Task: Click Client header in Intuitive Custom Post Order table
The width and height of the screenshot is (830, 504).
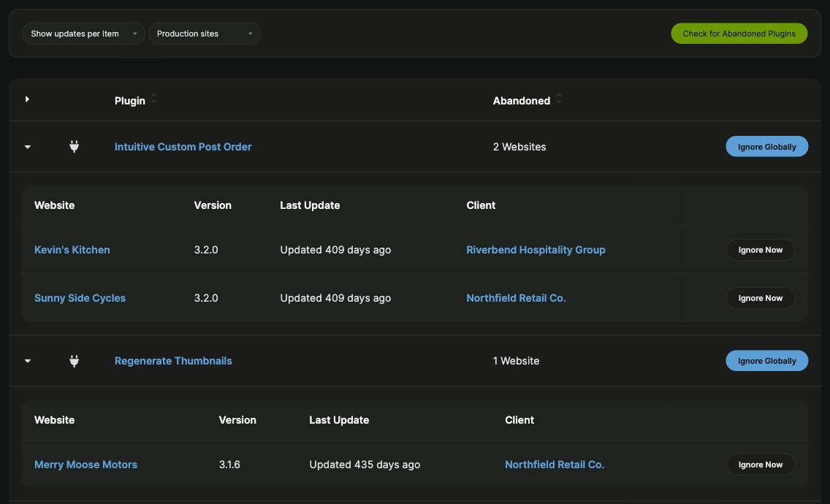Action: point(481,205)
